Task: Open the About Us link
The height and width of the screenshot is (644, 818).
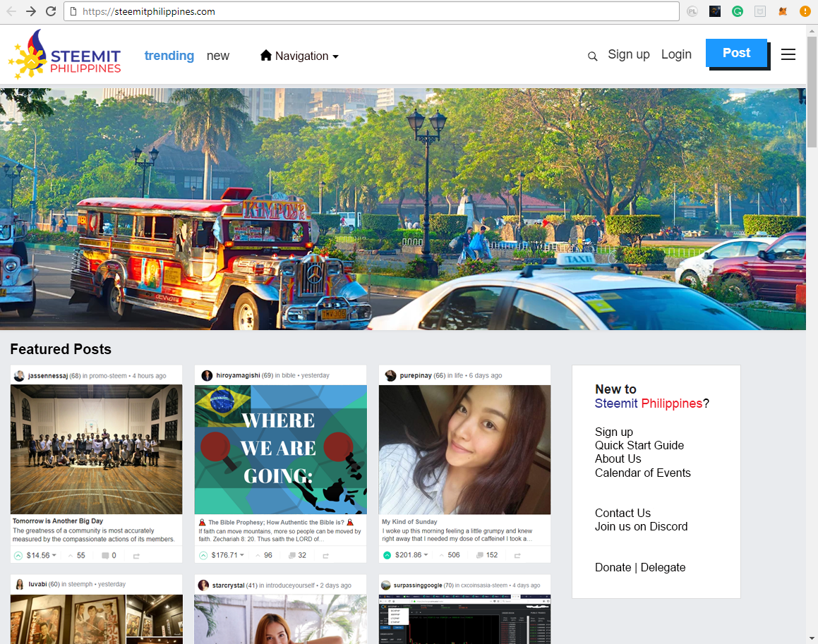Action: click(618, 459)
